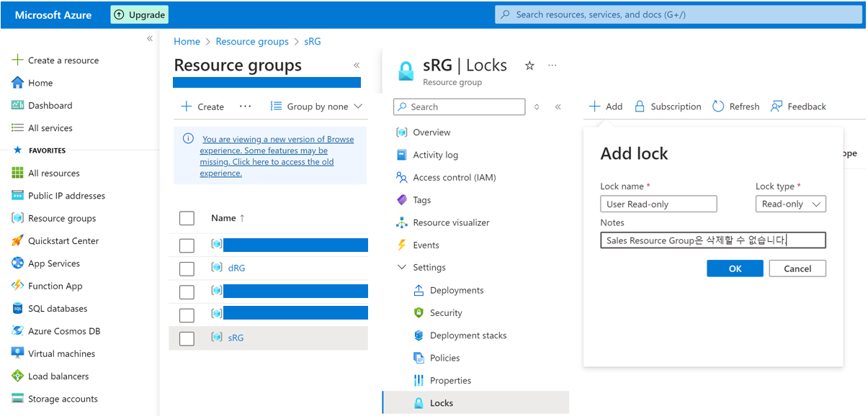Click the up-down arrows beside menu search
868x416 pixels.
(536, 107)
